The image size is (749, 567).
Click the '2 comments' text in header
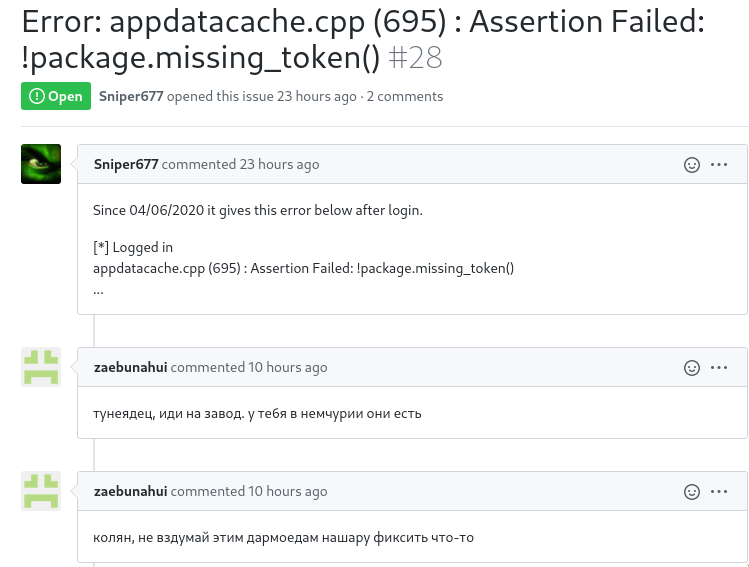coord(405,96)
